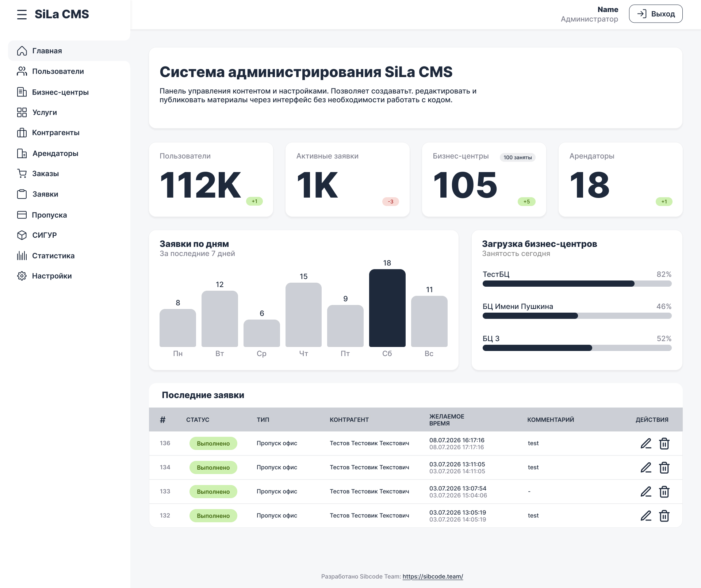Click the ЖЕЛАЕМОЕ ВРЕМЯ column header
Image resolution: width=701 pixels, height=588 pixels.
point(447,420)
